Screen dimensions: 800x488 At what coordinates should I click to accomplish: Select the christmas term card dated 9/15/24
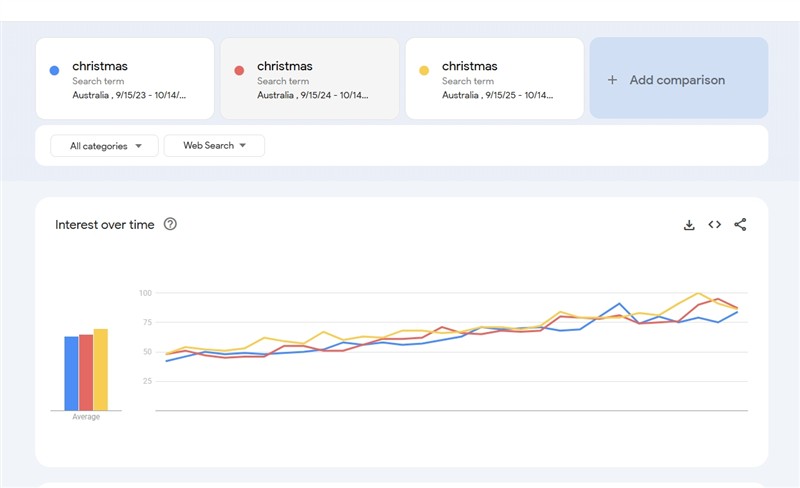click(x=312, y=79)
